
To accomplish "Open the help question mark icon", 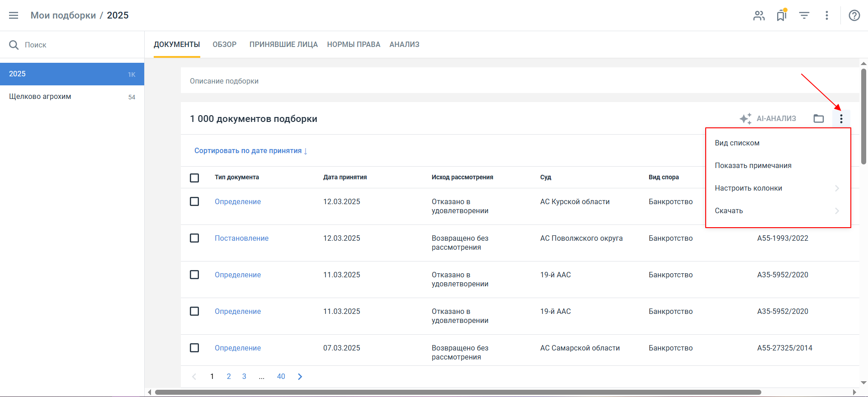I will pos(854,15).
